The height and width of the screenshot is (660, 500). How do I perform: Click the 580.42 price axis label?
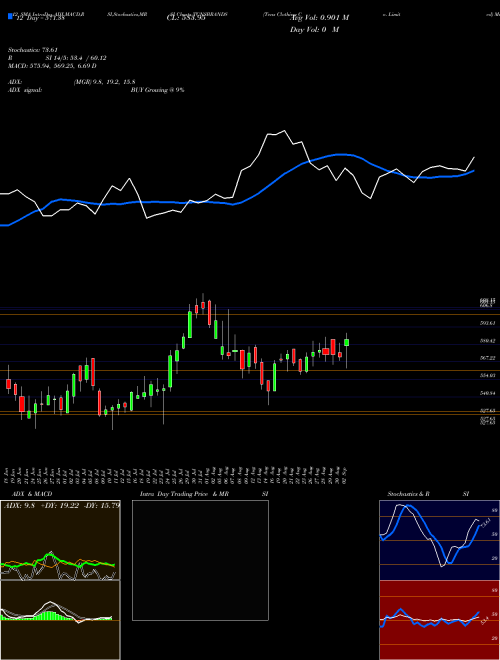click(488, 341)
